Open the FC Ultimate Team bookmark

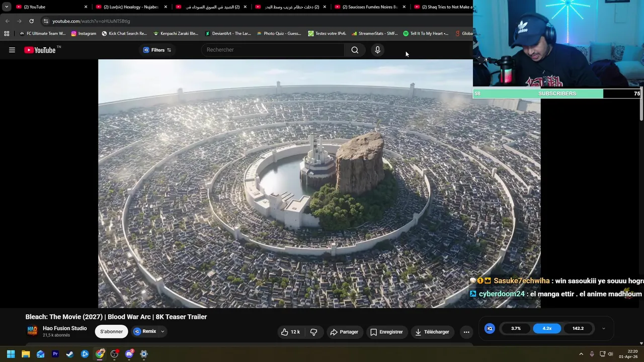point(42,34)
